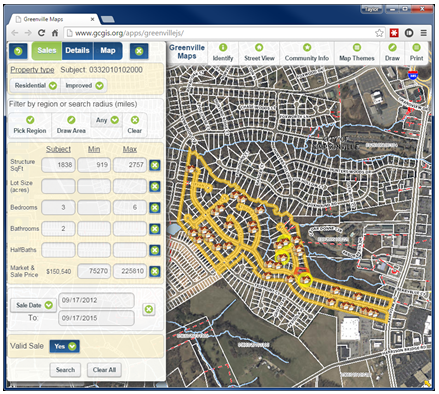Viewport: 439px width, 394px height.
Task: Switch to the Sales tab
Action: [x=47, y=51]
